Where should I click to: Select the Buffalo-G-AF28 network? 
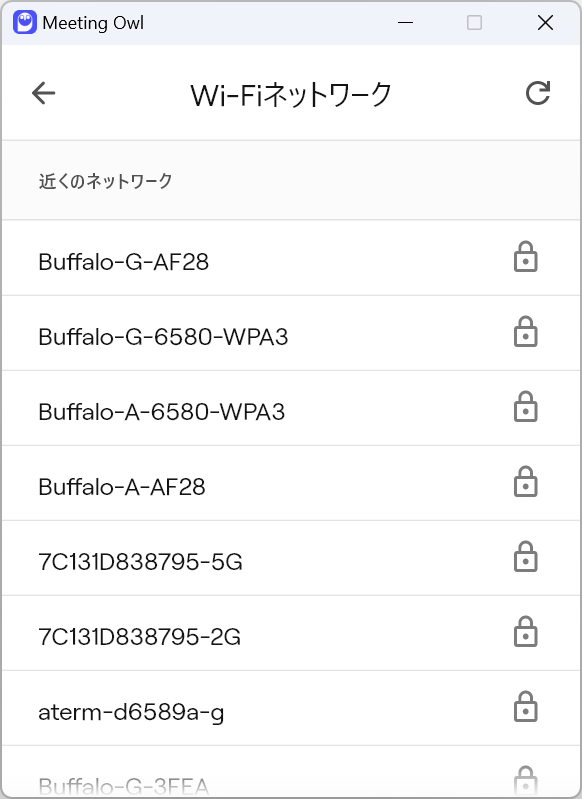click(x=291, y=258)
